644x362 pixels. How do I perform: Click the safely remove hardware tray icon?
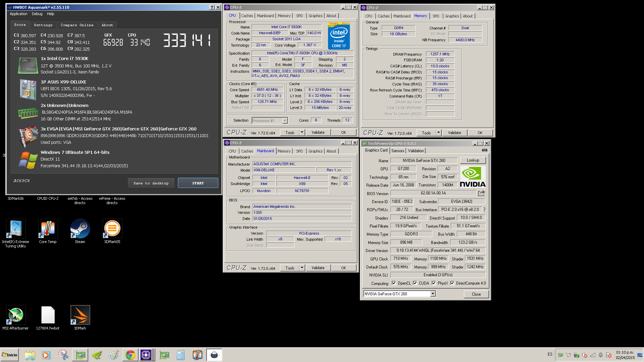[x=577, y=355]
